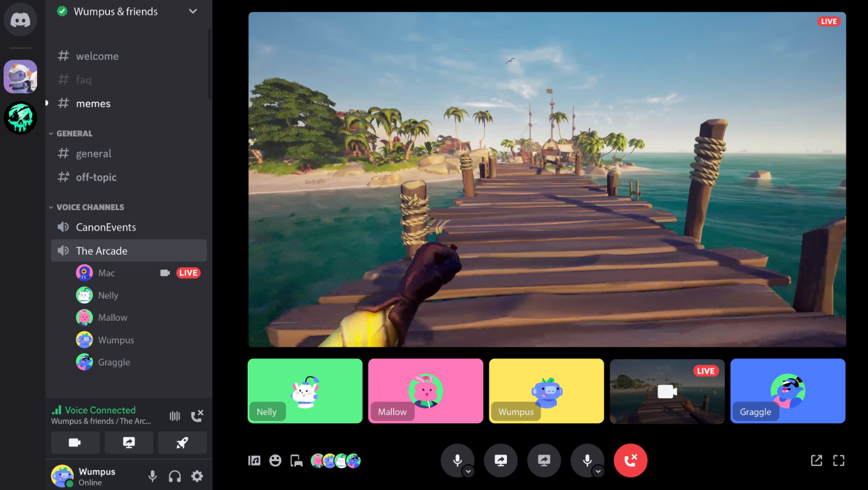
Task: Open the off-topic channel
Action: (96, 177)
